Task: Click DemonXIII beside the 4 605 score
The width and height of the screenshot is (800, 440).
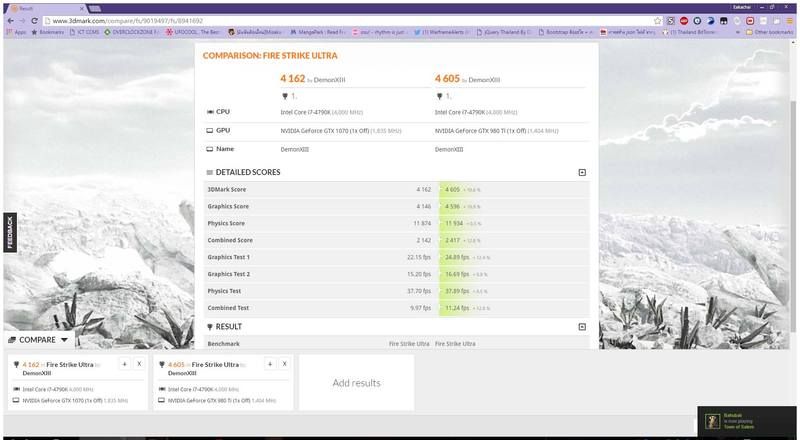Action: click(484, 80)
